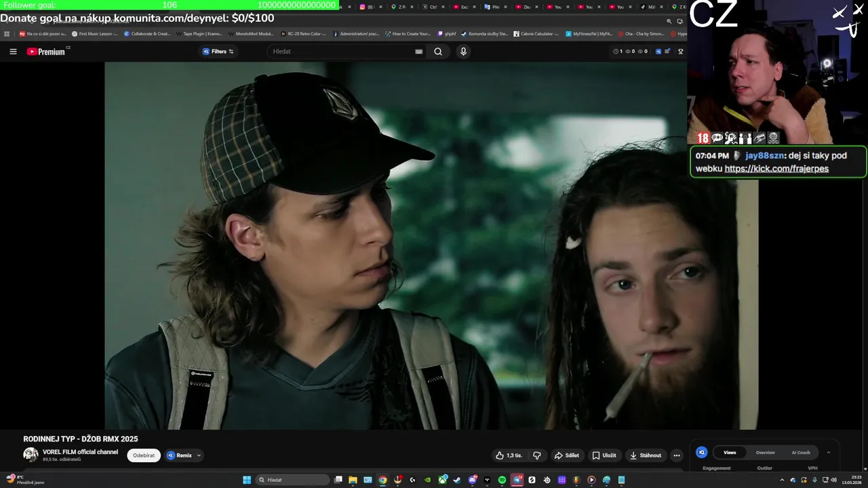
Task: Open the Xbox app on taskbar
Action: pos(442,480)
